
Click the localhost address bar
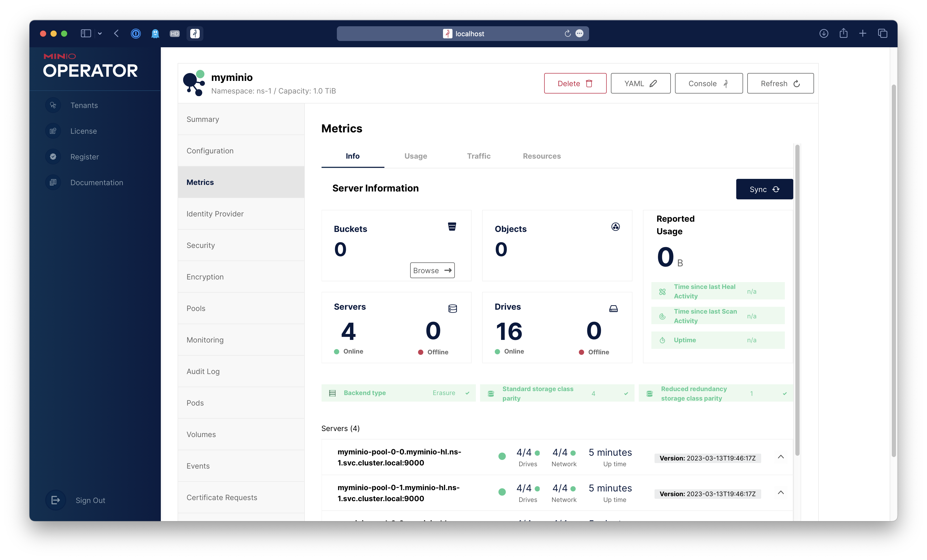(x=462, y=33)
